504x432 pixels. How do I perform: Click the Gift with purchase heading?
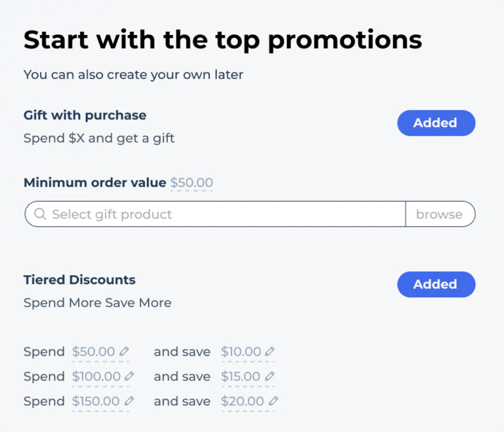click(x=85, y=116)
